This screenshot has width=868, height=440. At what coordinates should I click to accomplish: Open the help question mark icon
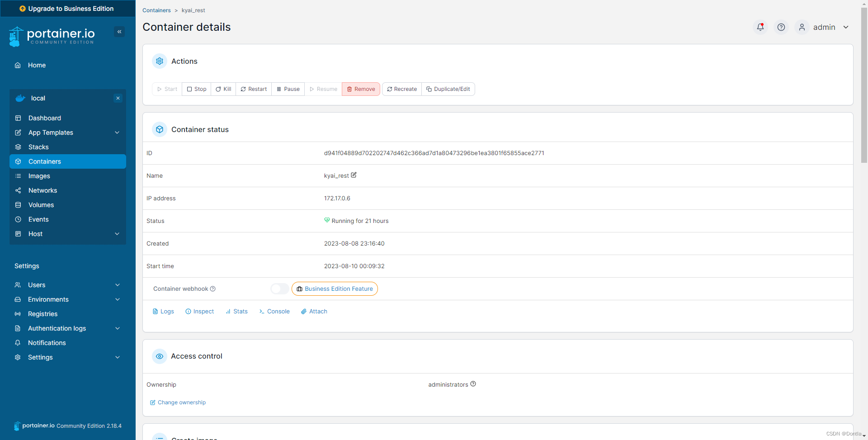tap(781, 27)
